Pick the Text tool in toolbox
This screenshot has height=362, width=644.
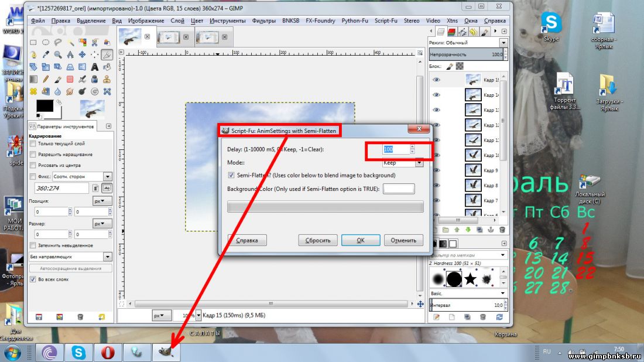tap(95, 67)
